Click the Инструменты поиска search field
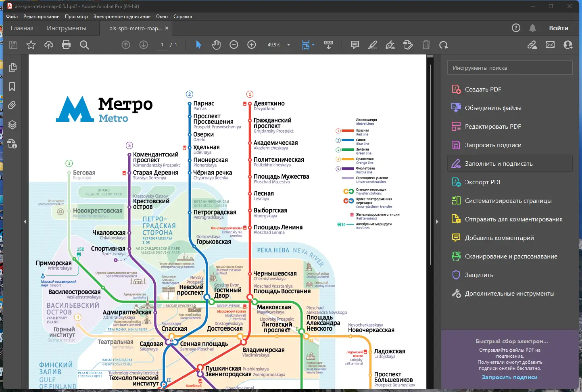582x392 pixels. [x=510, y=68]
